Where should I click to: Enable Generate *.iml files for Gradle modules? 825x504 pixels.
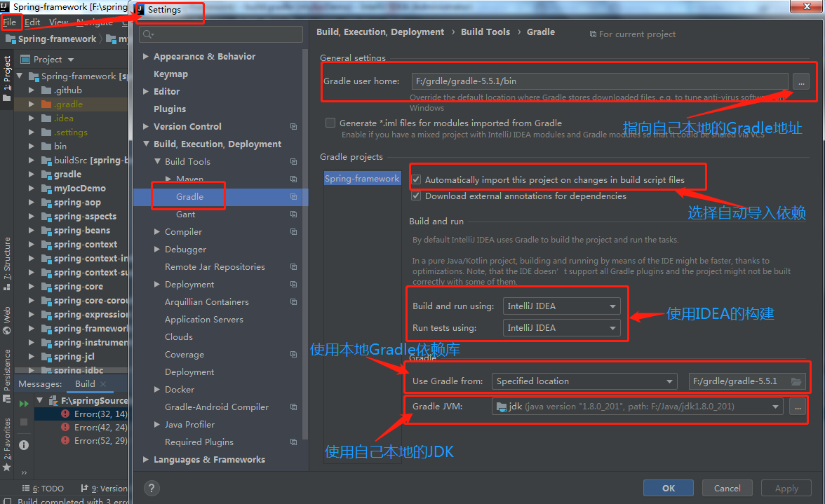[330, 123]
